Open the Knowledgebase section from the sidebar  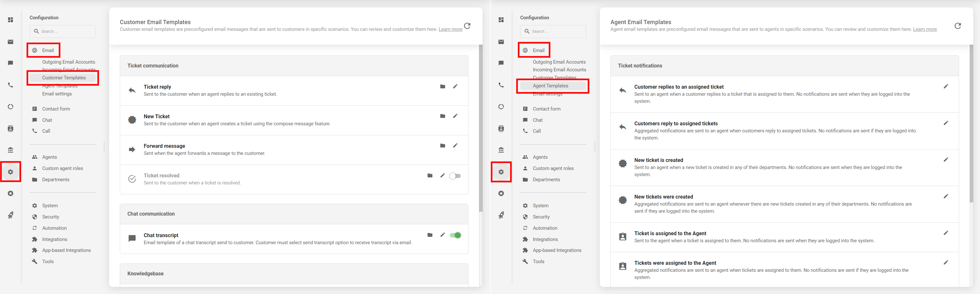pos(10,150)
